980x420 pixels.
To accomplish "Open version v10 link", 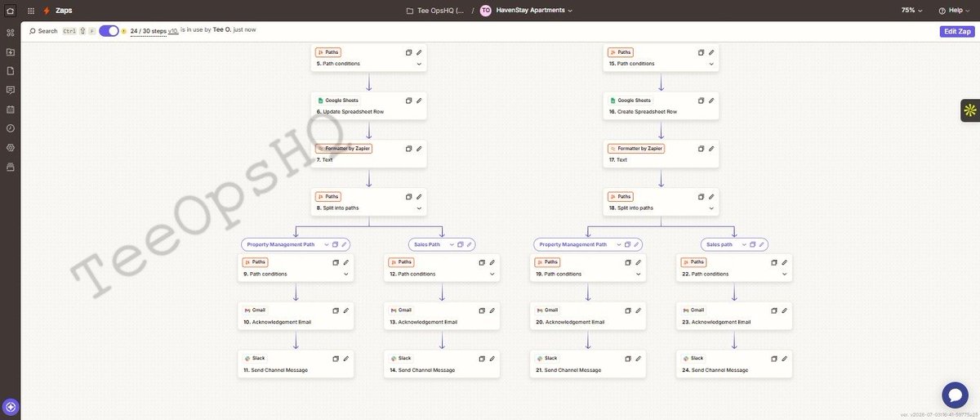I will click(x=173, y=31).
